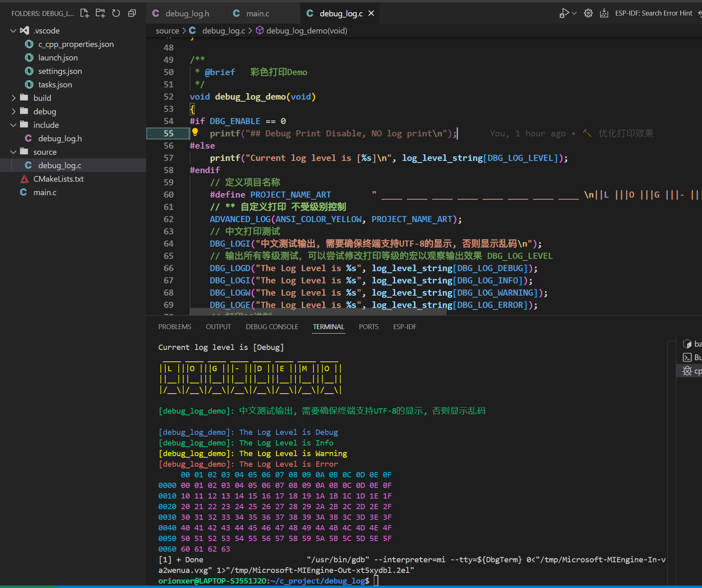
Task: Open the DEBUG CONSOLE panel tab
Action: [x=272, y=327]
